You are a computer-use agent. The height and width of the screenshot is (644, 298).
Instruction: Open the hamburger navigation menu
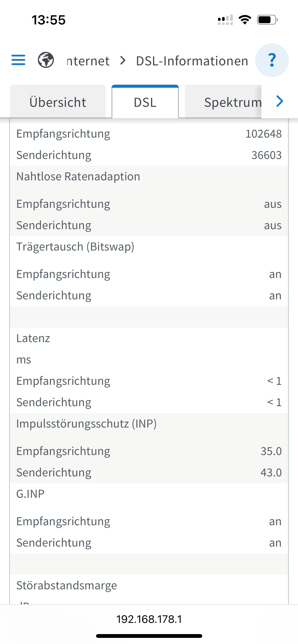pos(18,60)
